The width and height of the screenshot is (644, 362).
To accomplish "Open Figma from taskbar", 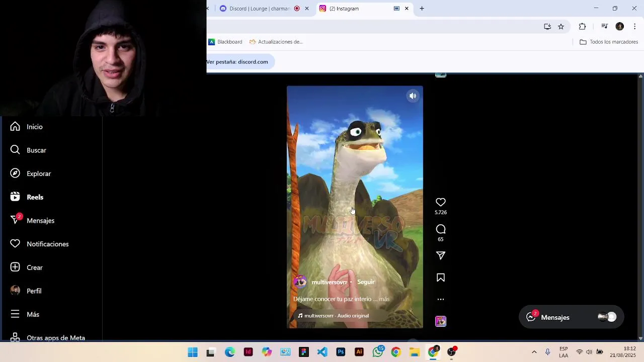I will [304, 352].
